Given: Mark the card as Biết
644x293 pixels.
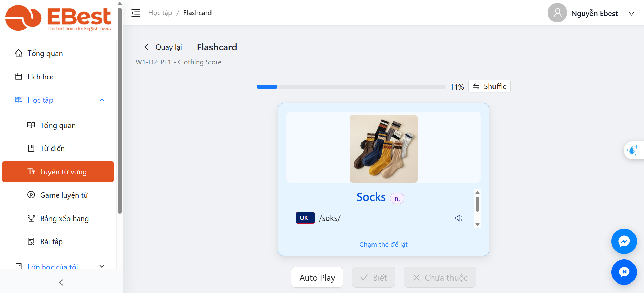Looking at the screenshot, I should pyautogui.click(x=374, y=277).
